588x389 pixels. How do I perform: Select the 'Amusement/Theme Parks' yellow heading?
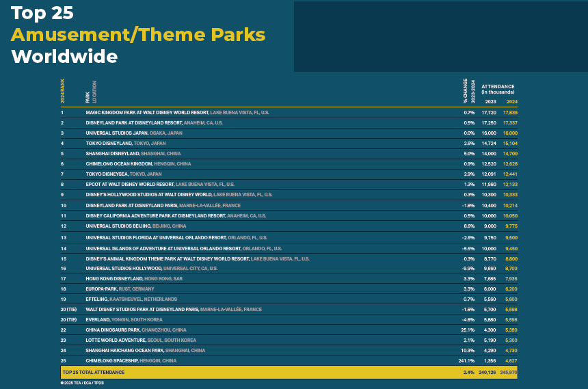[x=137, y=35]
